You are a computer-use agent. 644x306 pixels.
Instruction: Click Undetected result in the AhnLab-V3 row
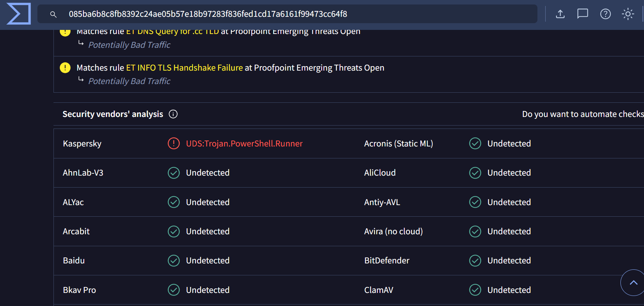(x=208, y=173)
